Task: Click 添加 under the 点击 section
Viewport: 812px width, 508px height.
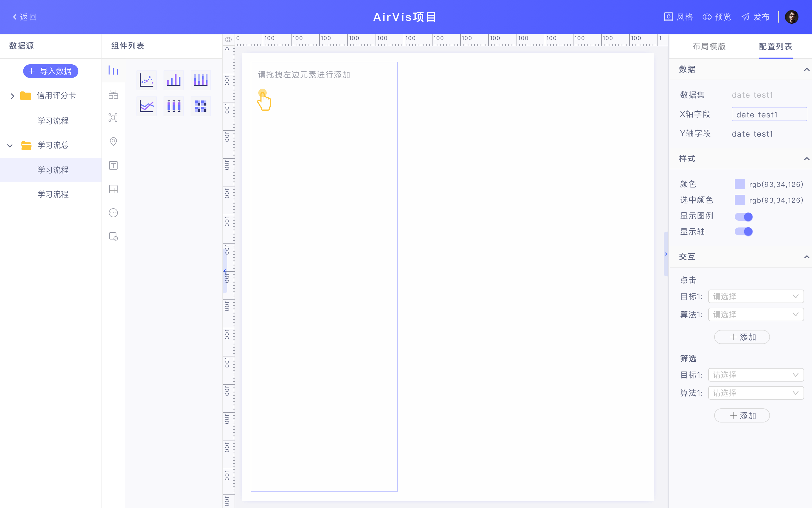Action: (x=742, y=337)
